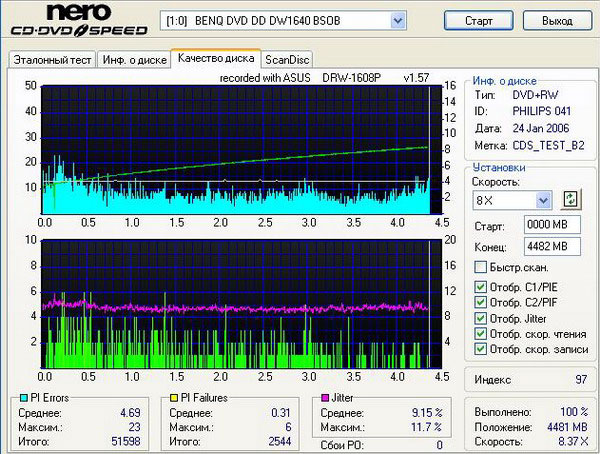Expand the 8X speed dropdown

(543, 200)
